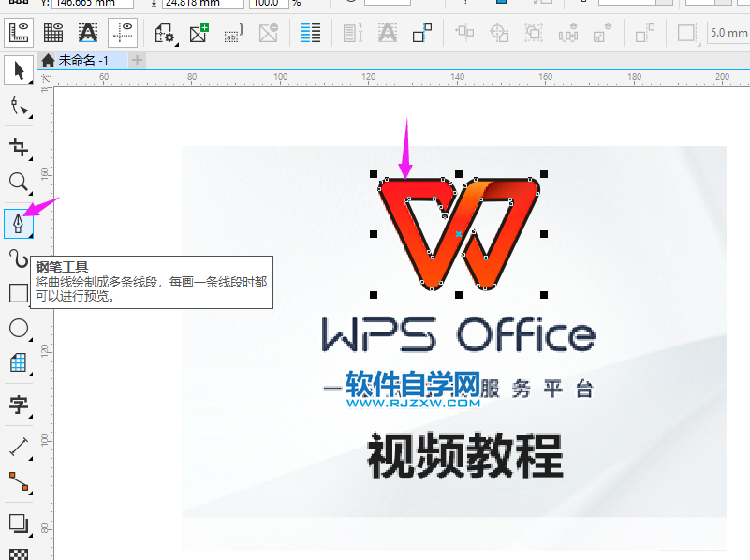Select the Artistic Media tool

(x=19, y=258)
